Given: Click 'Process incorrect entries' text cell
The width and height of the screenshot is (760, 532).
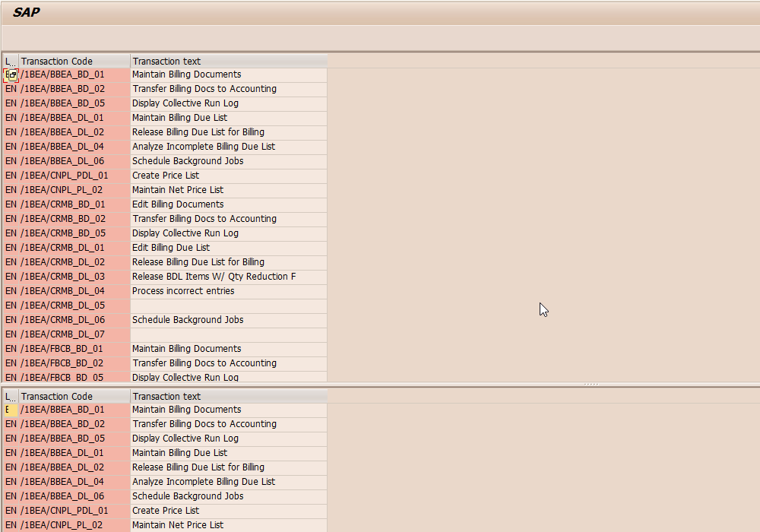Looking at the screenshot, I should tap(229, 291).
